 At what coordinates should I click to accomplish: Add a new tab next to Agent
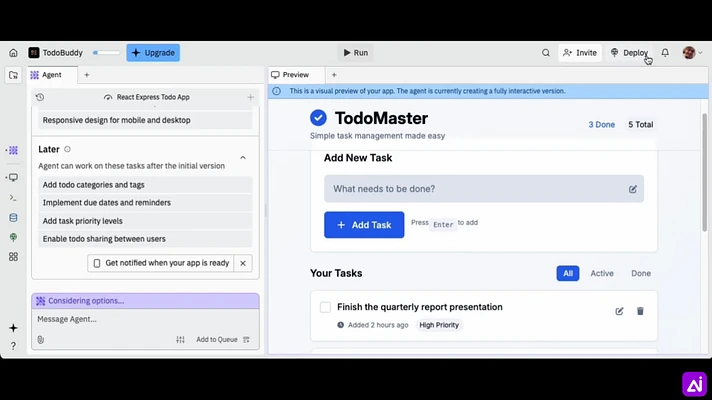(x=87, y=75)
